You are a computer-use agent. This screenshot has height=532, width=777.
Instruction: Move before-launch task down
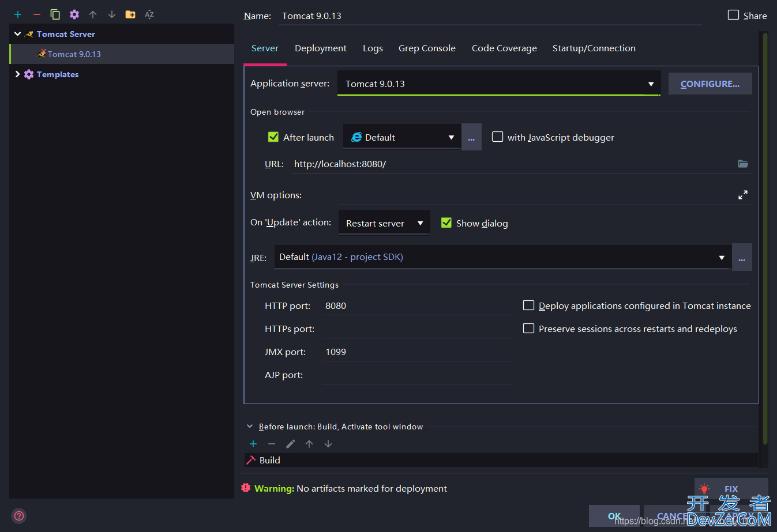328,444
